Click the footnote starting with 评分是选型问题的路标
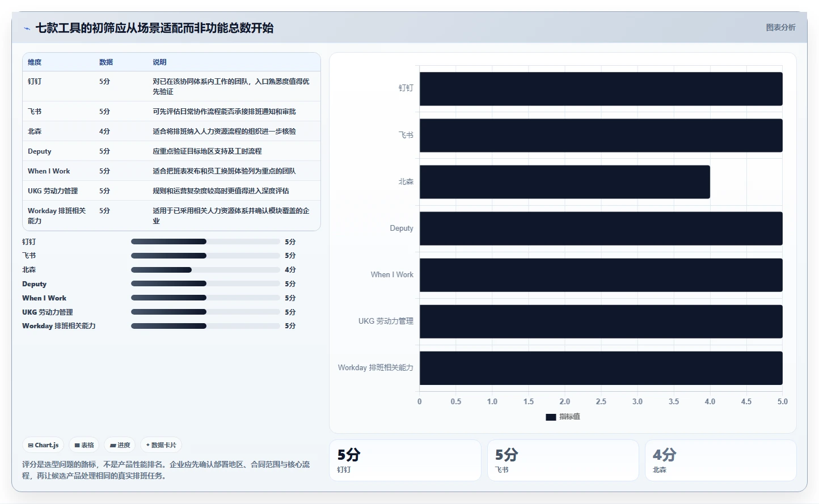 [x=166, y=470]
